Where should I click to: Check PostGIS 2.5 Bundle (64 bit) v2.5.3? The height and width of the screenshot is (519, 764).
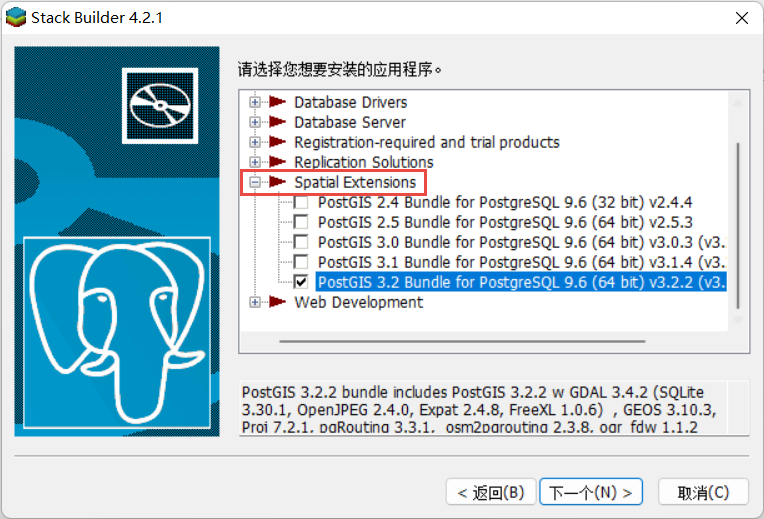pyautogui.click(x=301, y=222)
